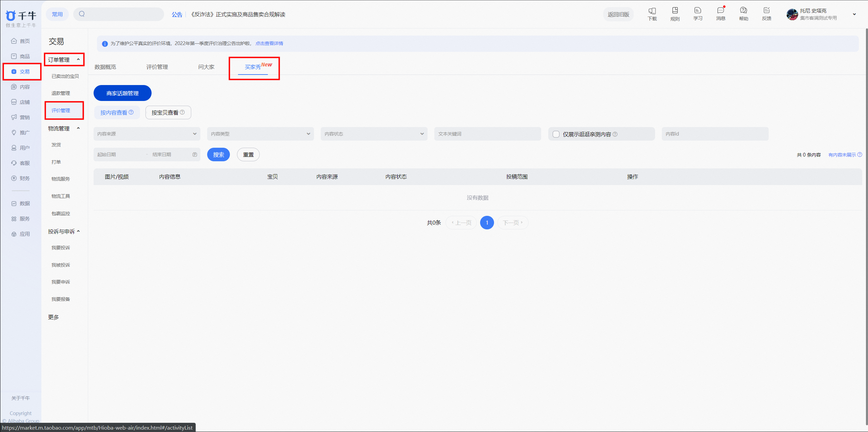Open 财务 in the sidebar
This screenshot has width=868, height=432.
(21, 178)
